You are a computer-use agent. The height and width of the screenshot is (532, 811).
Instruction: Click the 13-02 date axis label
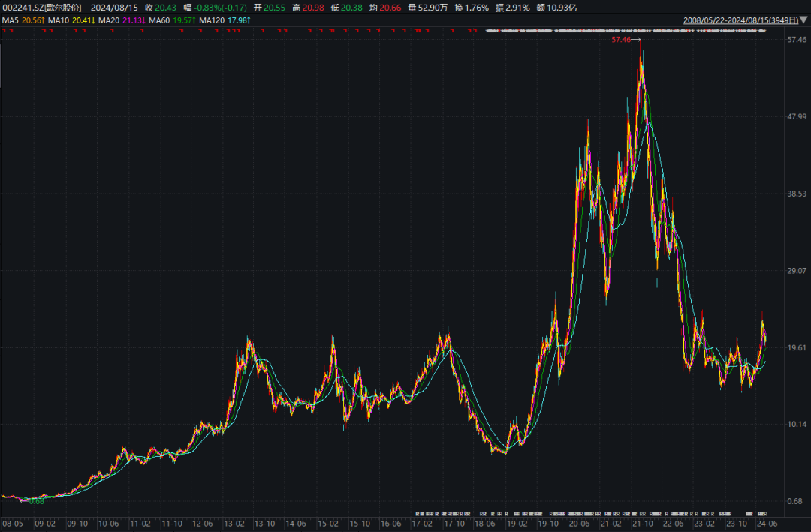click(234, 524)
